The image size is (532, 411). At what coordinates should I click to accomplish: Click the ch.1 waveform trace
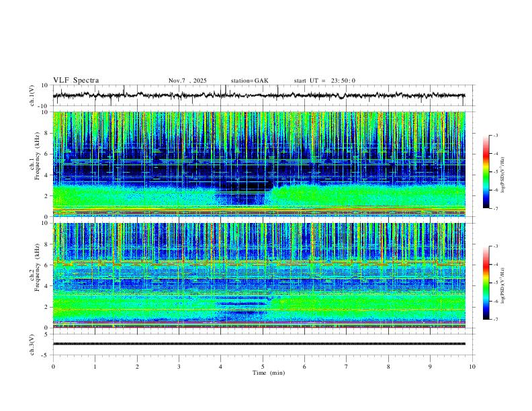[x=259, y=95]
